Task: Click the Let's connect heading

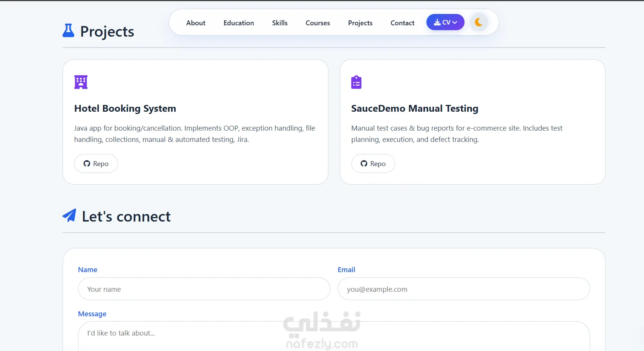Action: pyautogui.click(x=126, y=217)
